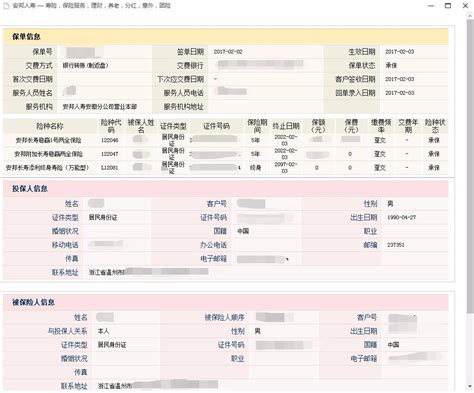474x393 pixels.
Task: Click the 缴费频率 column header
Action: (x=381, y=126)
